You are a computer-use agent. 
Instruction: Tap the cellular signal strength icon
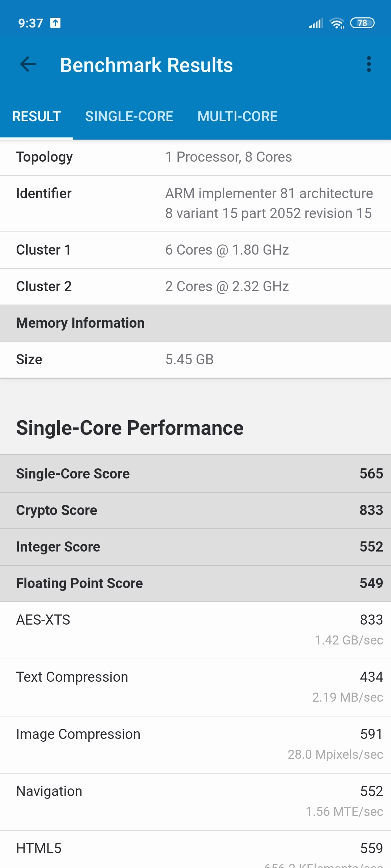click(316, 23)
